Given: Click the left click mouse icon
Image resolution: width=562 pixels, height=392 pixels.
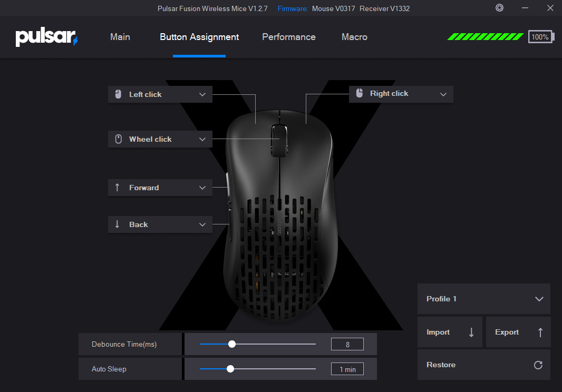Looking at the screenshot, I should pyautogui.click(x=118, y=94).
